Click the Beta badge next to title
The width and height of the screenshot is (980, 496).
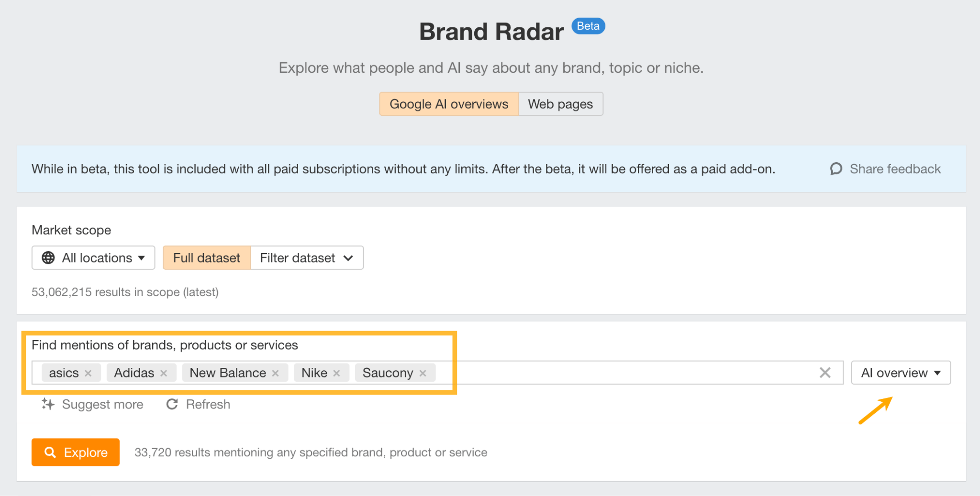point(588,26)
